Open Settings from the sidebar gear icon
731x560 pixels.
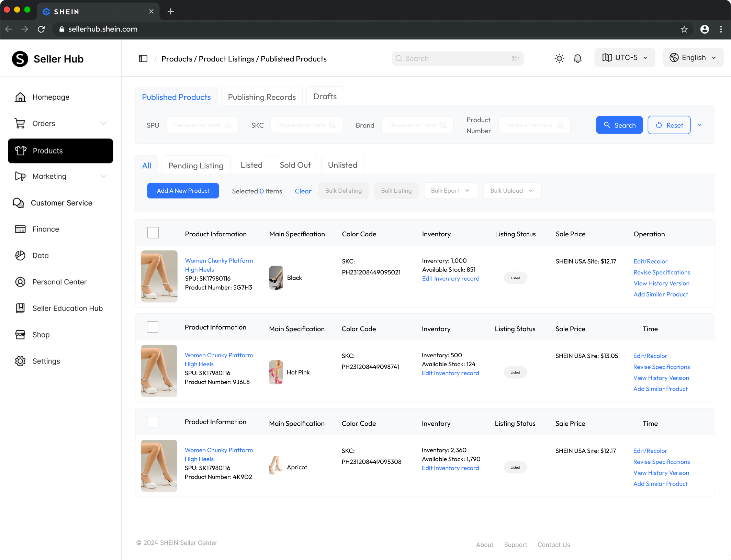[20, 361]
